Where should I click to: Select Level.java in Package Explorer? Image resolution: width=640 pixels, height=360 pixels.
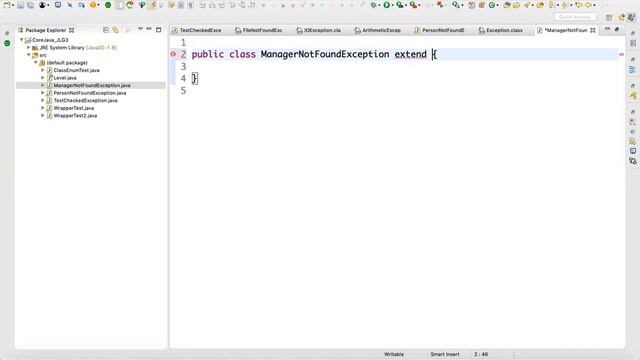[x=65, y=78]
